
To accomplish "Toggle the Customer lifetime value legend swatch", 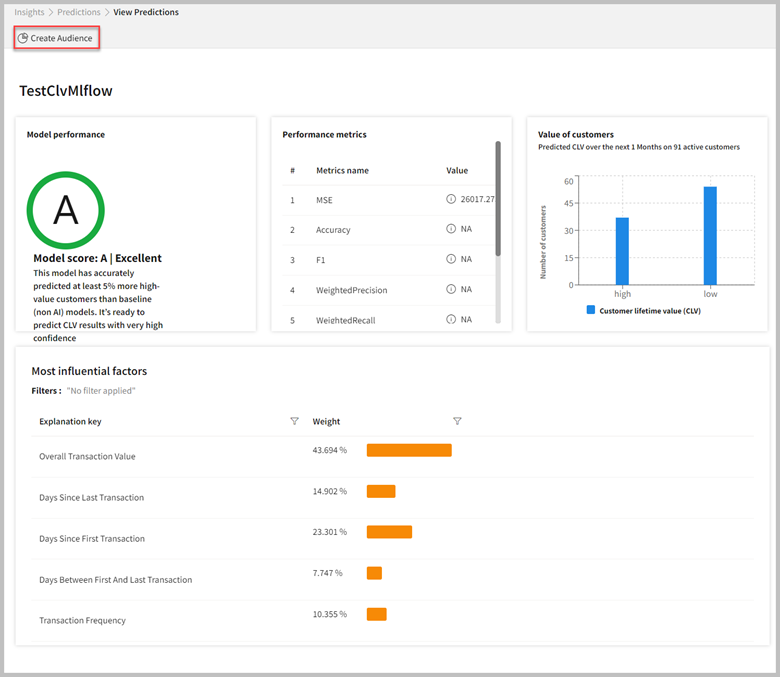I will [x=591, y=310].
